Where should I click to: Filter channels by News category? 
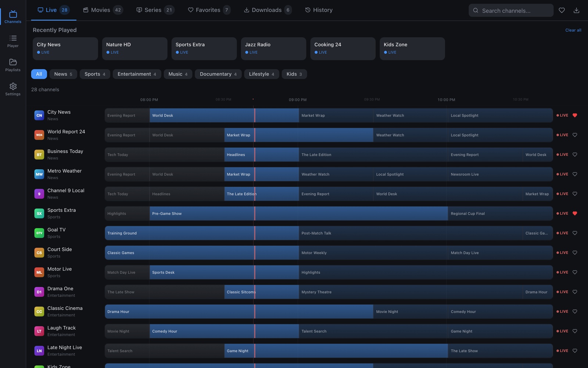click(63, 74)
